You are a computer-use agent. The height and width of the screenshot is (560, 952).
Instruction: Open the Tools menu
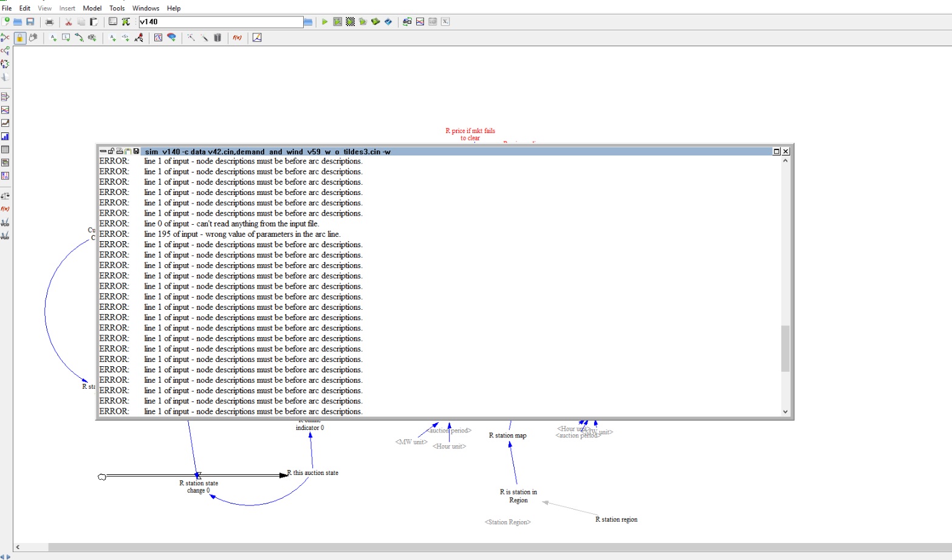(x=117, y=9)
